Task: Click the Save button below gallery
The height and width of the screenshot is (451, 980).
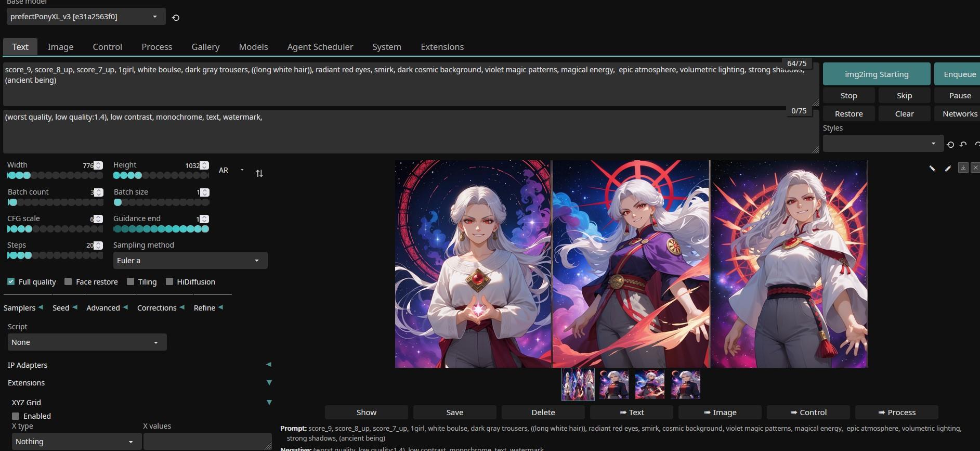Action: pos(454,412)
